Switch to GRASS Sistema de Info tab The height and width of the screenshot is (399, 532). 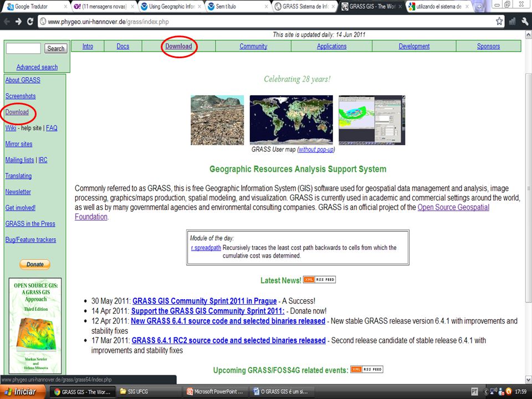[x=305, y=7]
